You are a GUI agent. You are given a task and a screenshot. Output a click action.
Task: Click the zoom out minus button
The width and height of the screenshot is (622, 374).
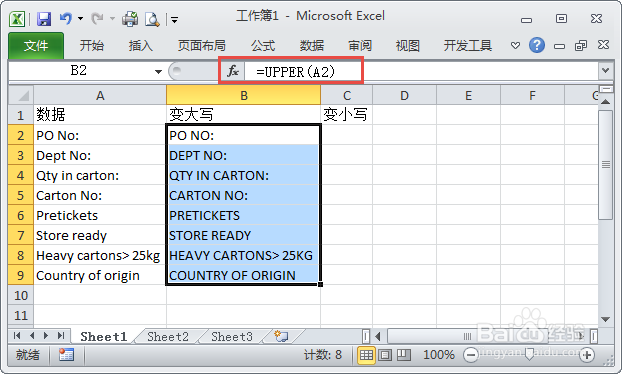tap(471, 355)
